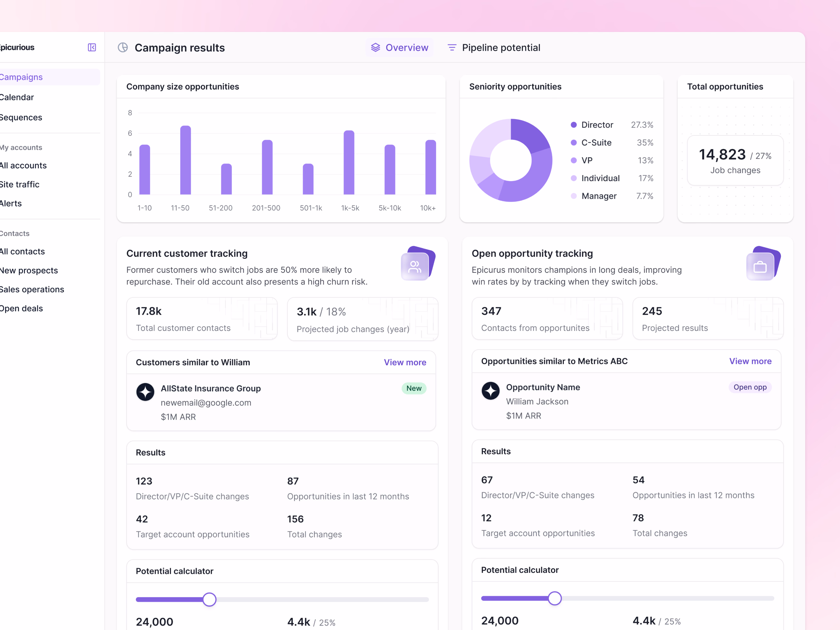The height and width of the screenshot is (630, 840).
Task: Click the 78 Total changes value
Action: [638, 518]
